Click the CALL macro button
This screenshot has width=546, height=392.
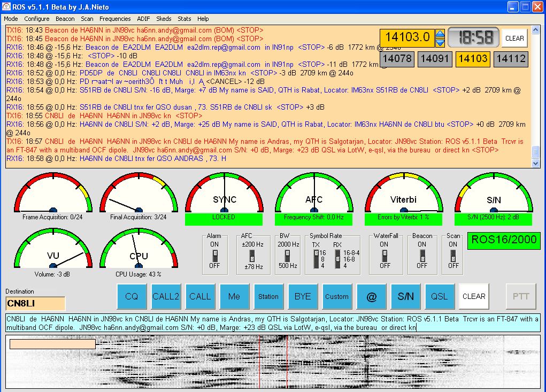tap(200, 296)
